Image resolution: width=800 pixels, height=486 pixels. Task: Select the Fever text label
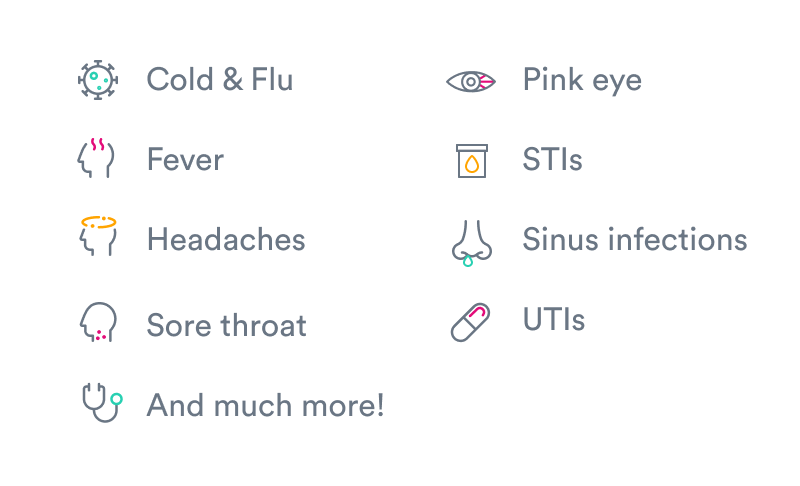[x=185, y=160]
